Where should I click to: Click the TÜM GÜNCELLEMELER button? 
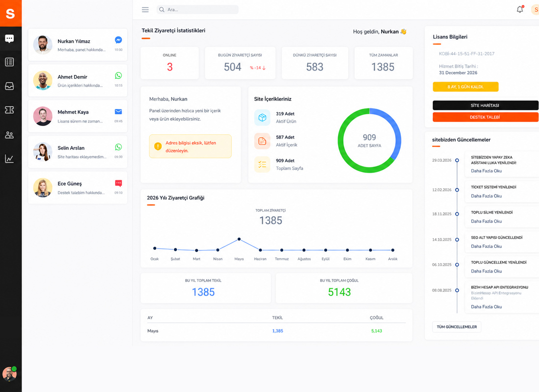click(457, 327)
